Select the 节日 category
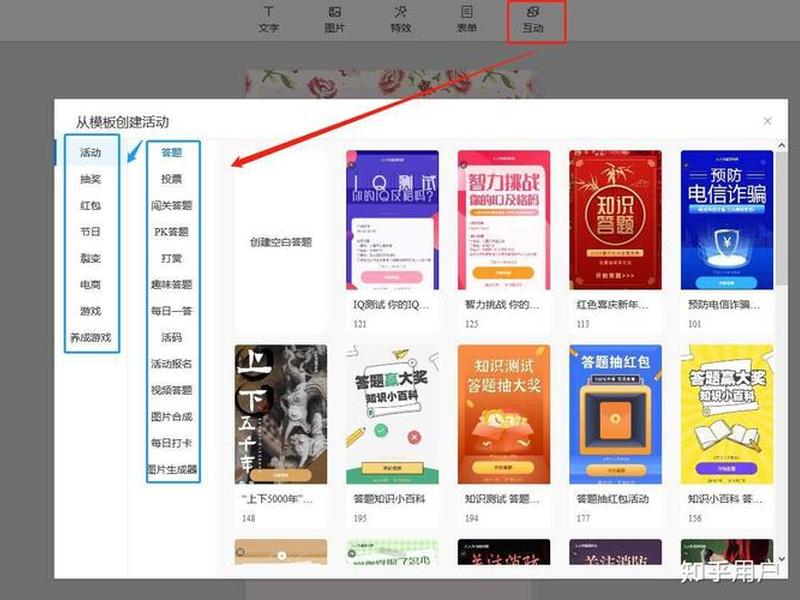The image size is (800, 600). coord(91,232)
